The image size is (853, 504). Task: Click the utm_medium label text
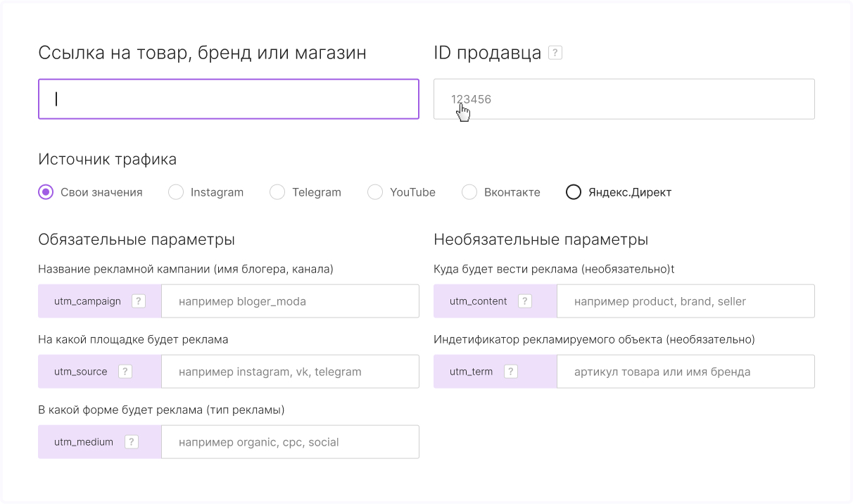click(84, 442)
